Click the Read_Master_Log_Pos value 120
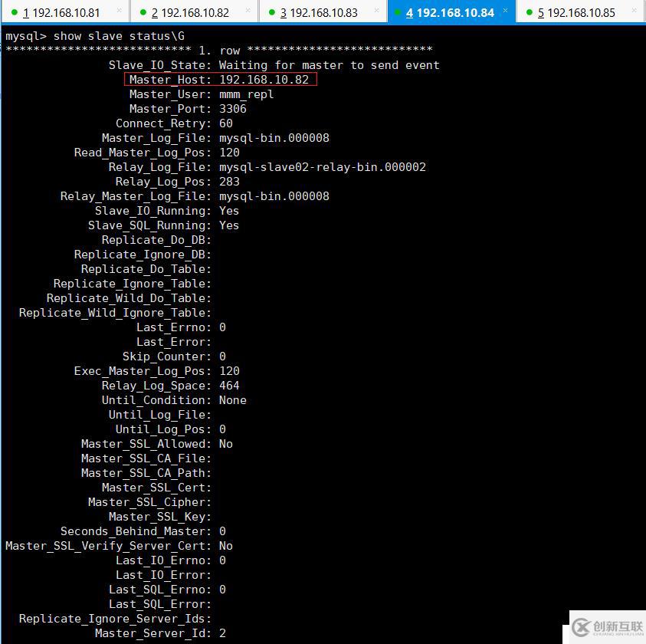646x644 pixels. [229, 153]
